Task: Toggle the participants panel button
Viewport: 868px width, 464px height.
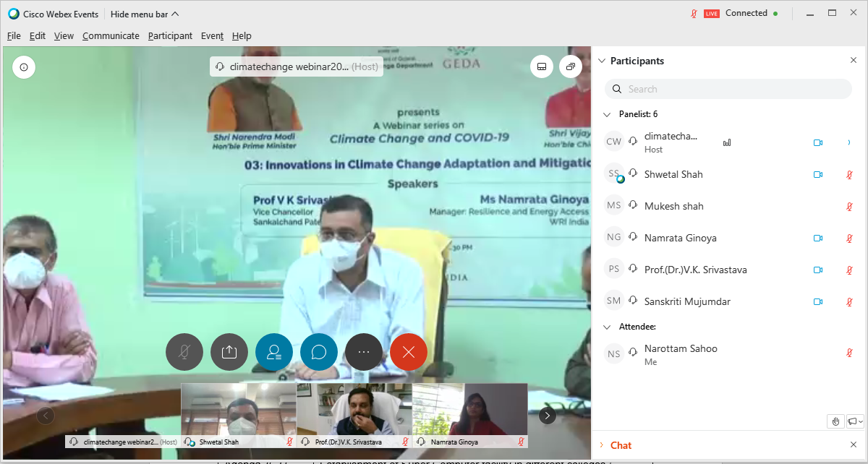Action: [274, 352]
